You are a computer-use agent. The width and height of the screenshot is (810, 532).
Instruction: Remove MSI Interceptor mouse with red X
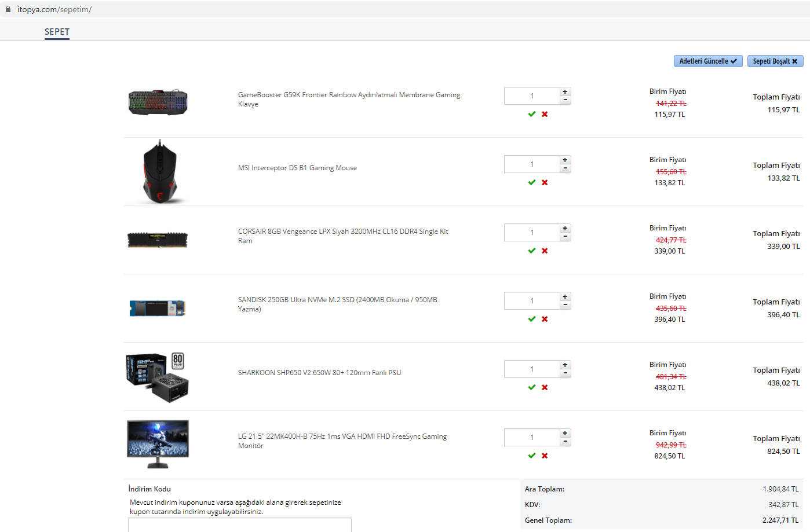pyautogui.click(x=545, y=182)
